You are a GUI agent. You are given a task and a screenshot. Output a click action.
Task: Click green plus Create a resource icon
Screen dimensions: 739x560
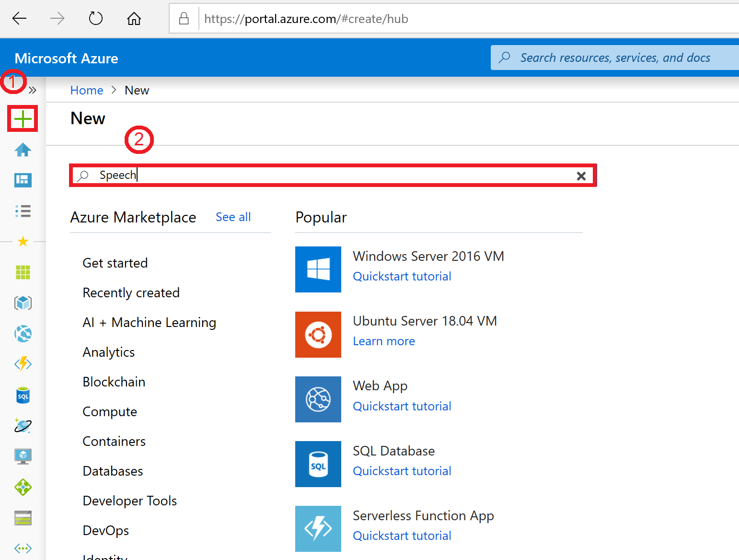point(23,118)
